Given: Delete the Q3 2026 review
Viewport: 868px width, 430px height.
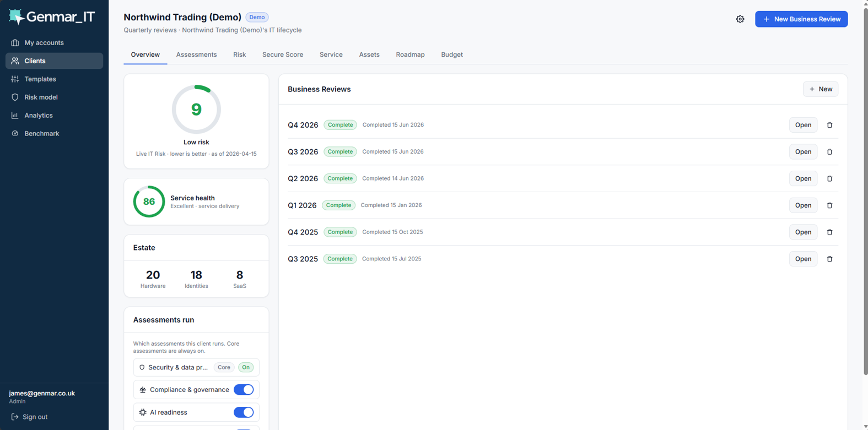Looking at the screenshot, I should (x=829, y=152).
